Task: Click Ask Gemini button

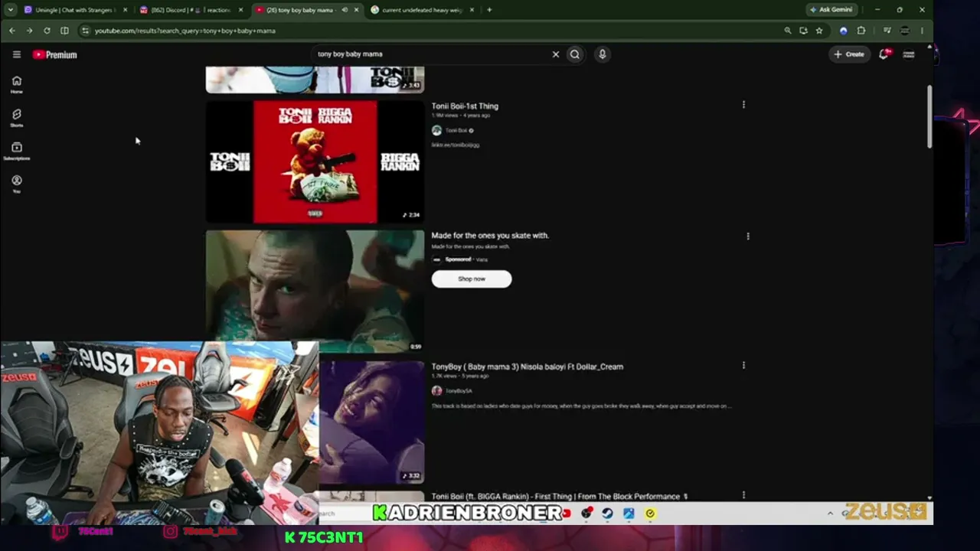Action: 831,10
